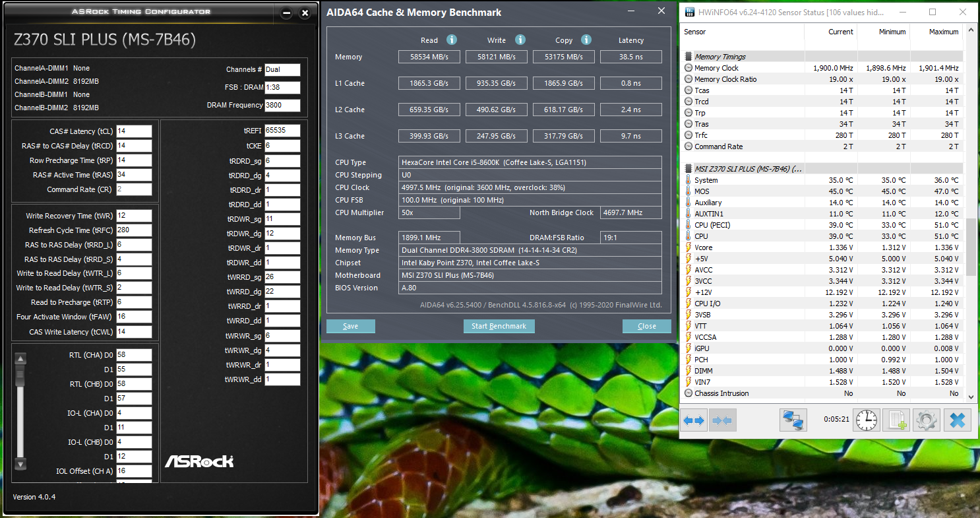
Task: Click the BIOS Version value A.80
Action: (530, 288)
